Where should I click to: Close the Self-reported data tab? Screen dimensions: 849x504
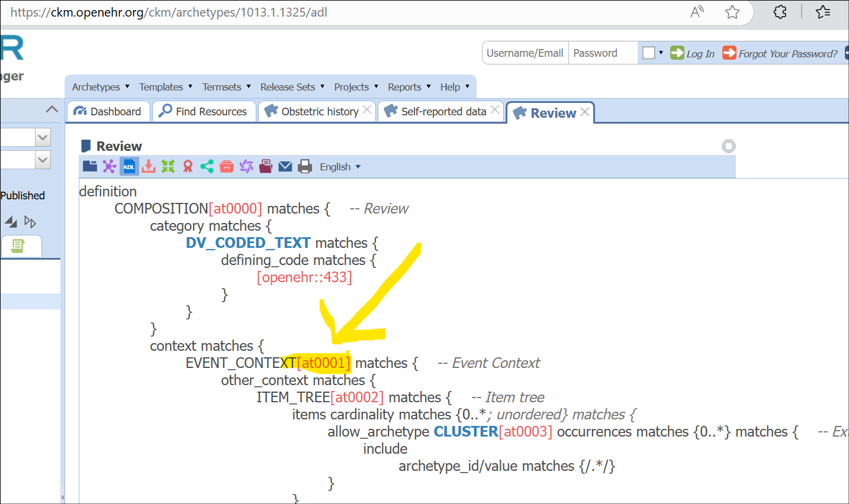[495, 110]
